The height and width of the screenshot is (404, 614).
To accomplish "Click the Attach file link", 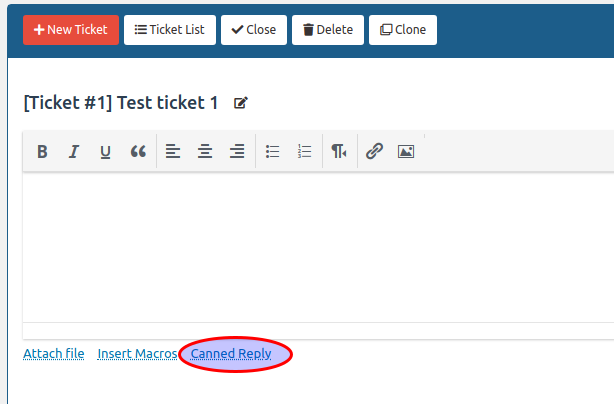I will point(54,354).
